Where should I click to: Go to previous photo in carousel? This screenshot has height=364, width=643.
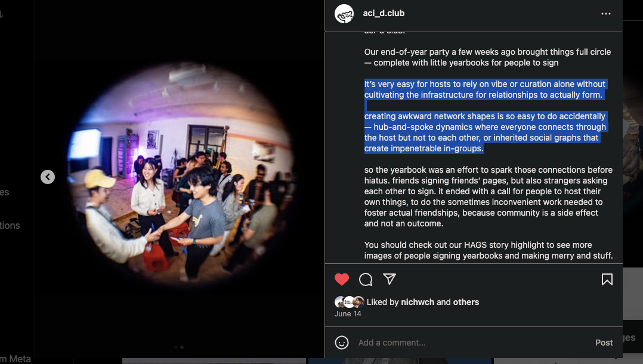point(48,177)
